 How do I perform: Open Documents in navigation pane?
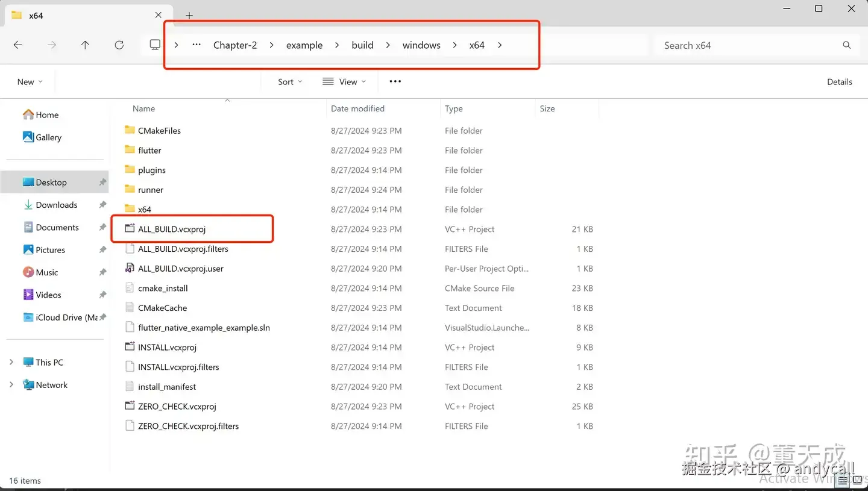point(51,227)
